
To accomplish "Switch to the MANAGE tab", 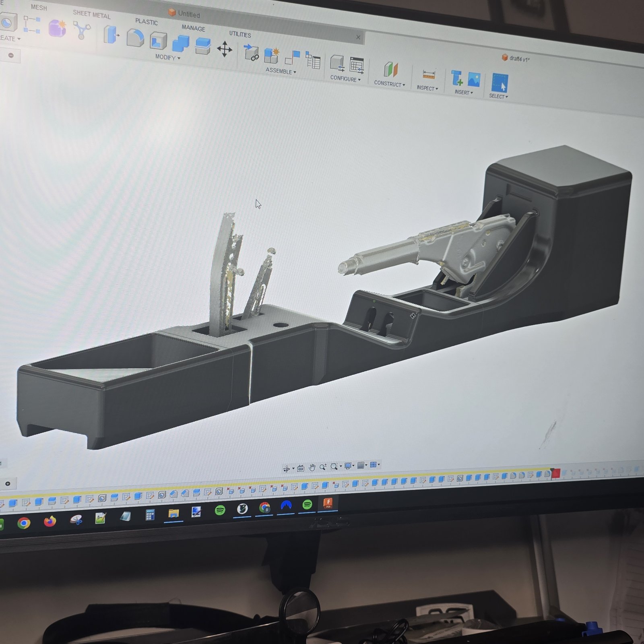I will pos(193,28).
